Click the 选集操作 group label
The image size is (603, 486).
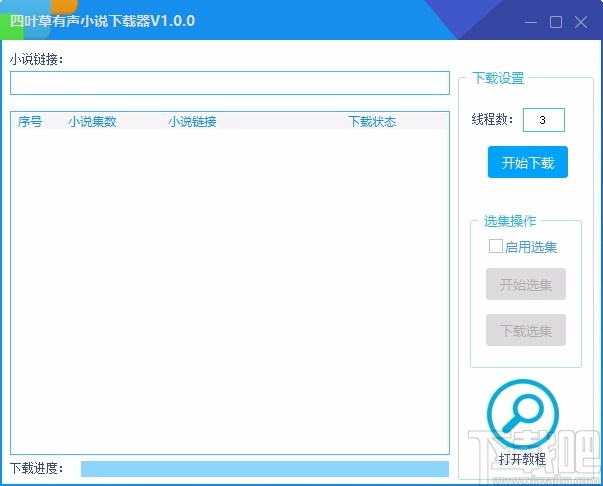510,221
